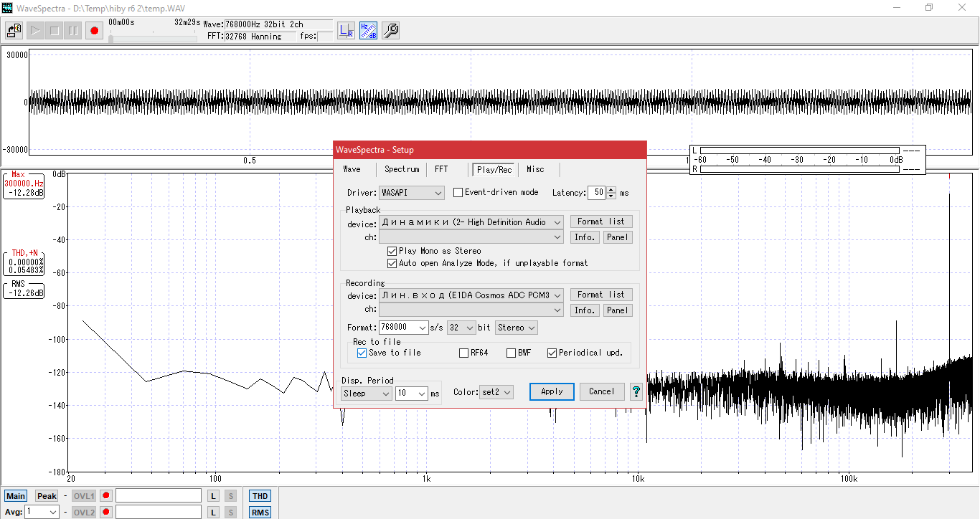This screenshot has height=519, width=980.
Task: Enable Event-driven mode checkbox
Action: pos(458,193)
